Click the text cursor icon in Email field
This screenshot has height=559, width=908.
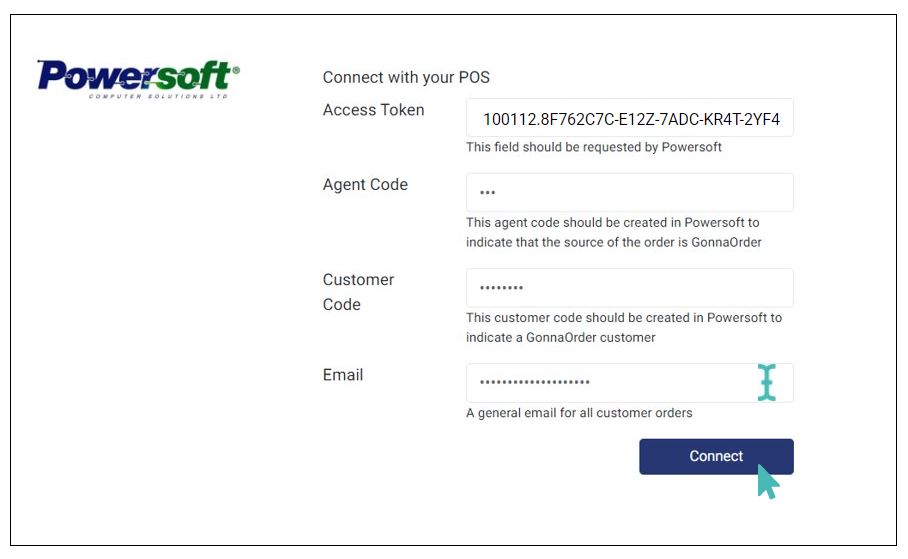point(767,382)
